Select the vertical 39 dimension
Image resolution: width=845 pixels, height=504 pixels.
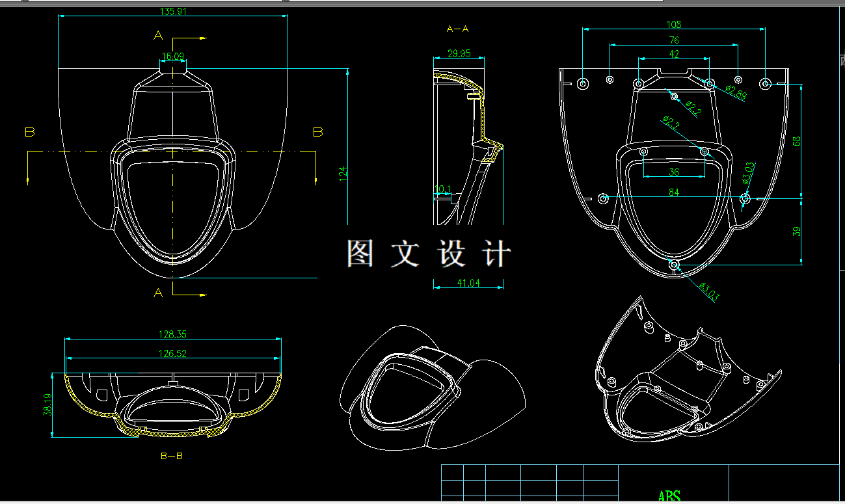[x=797, y=232]
